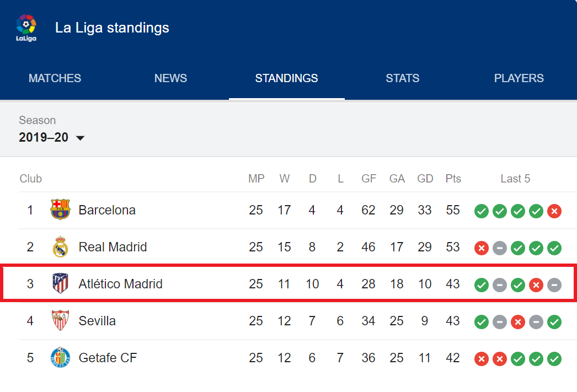Click the Atlético Madrid club crest
The image size is (577, 392).
tap(60, 283)
